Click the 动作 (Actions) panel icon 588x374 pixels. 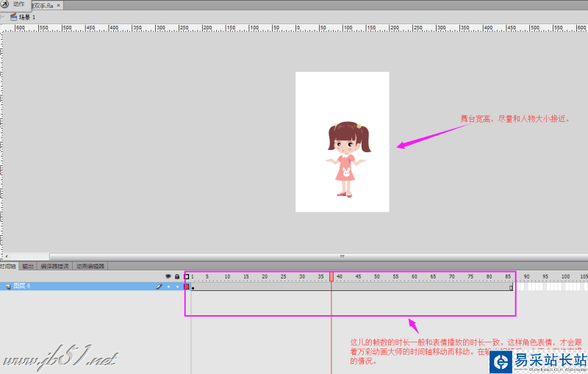[x=5, y=4]
